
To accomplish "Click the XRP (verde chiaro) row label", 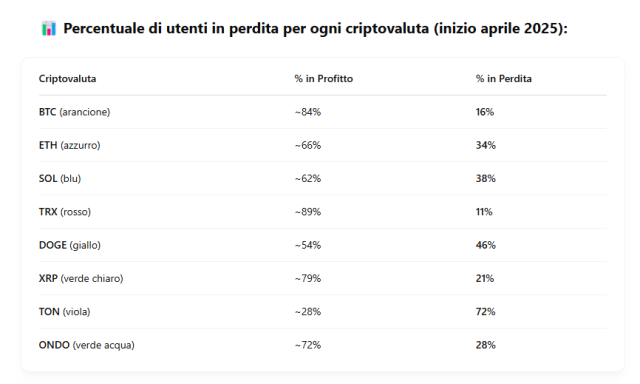I will 81,278.
